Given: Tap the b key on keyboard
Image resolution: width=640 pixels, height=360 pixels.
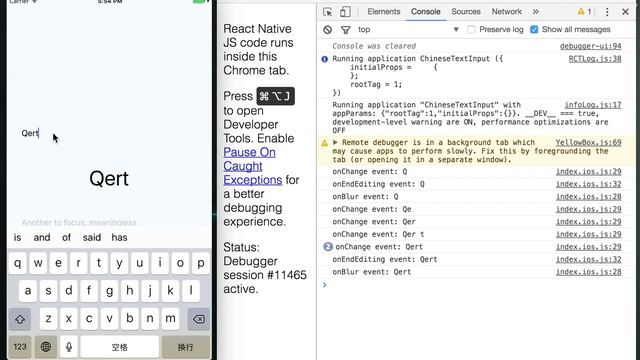Looking at the screenshot, I should (130, 319).
